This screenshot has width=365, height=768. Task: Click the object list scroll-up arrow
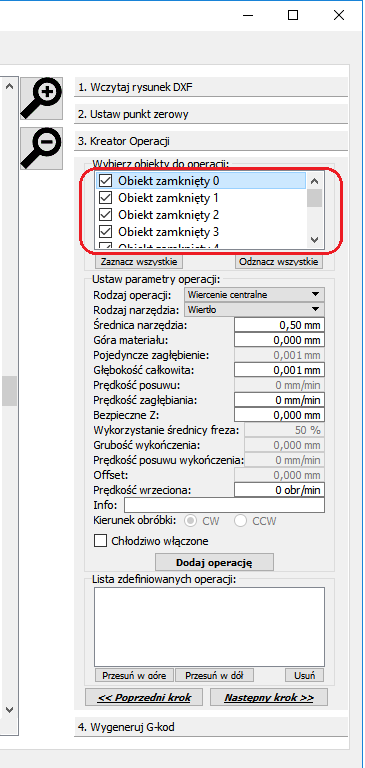point(315,181)
